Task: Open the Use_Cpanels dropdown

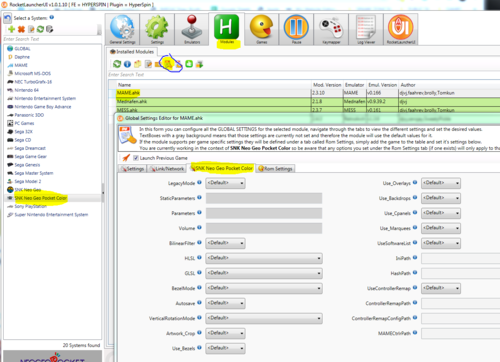Action: 441,213
